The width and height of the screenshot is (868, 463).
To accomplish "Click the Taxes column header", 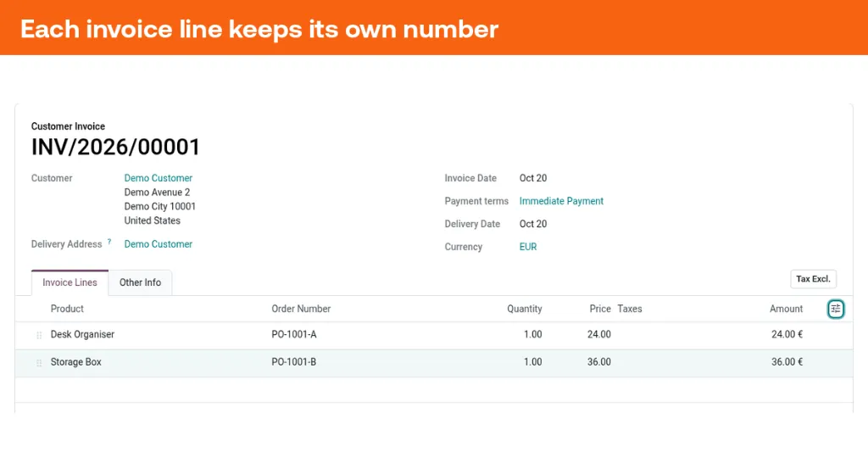I will [630, 309].
